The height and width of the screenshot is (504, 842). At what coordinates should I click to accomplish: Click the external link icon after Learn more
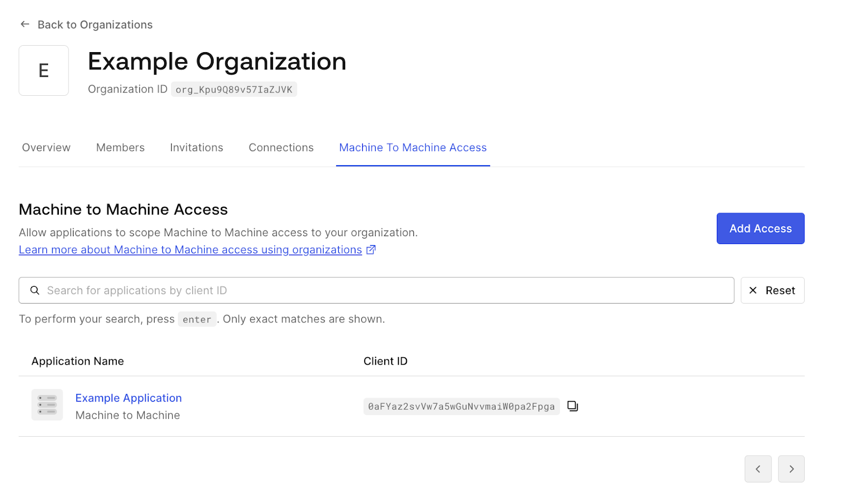click(x=371, y=250)
